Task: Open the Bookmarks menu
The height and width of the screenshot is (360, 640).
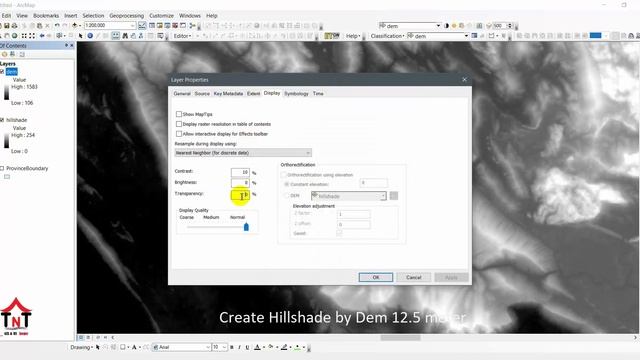Action: (46, 16)
